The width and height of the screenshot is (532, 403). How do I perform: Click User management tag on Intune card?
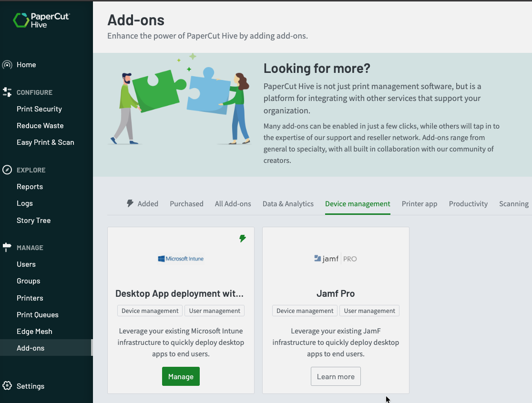coord(215,311)
